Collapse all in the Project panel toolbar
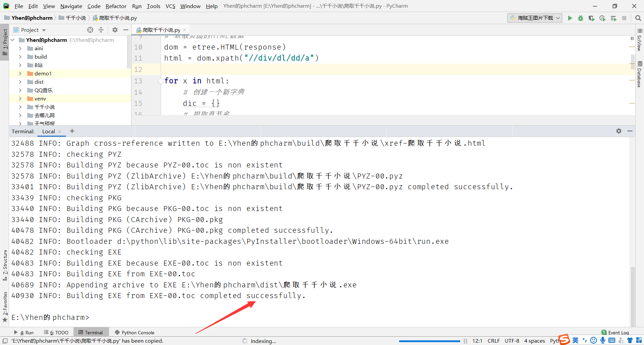This screenshot has width=644, height=345. click(x=101, y=30)
